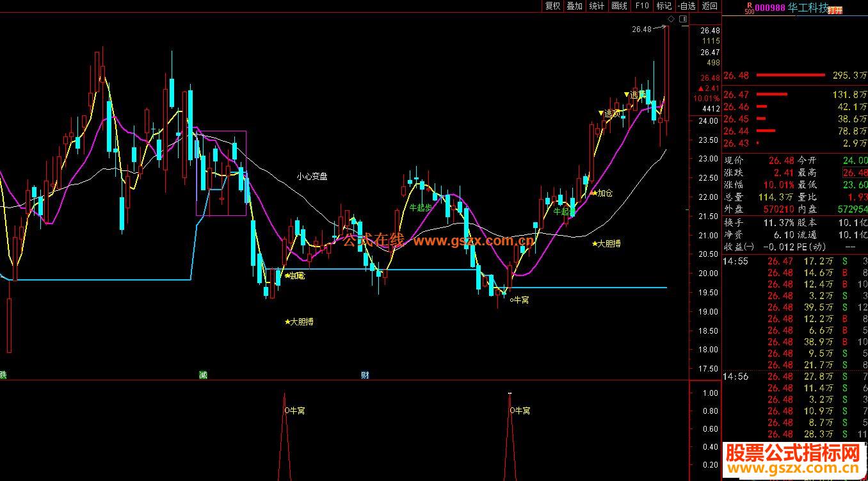Click the 总量 114.3万 value
The image size is (868, 481).
click(776, 197)
